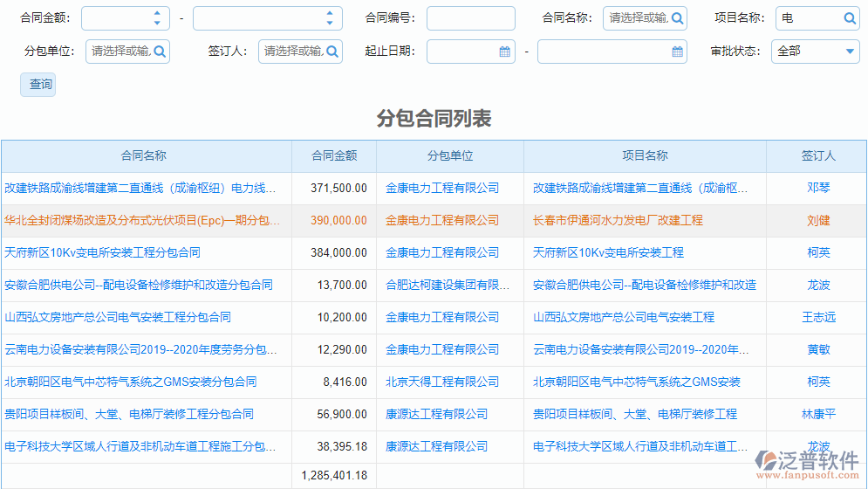Image resolution: width=868 pixels, height=489 pixels.
Task: Open signer 龙波 in 安徽合肥 row
Action: coord(818,285)
